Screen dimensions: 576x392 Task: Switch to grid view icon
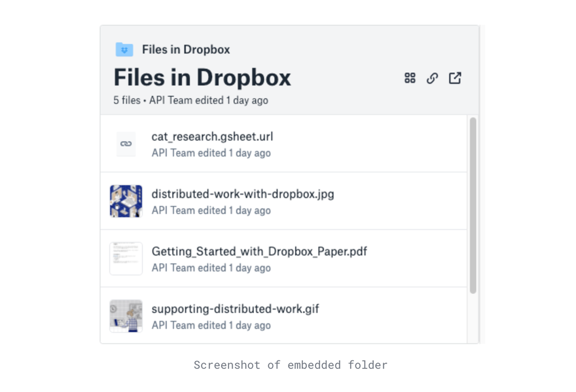[x=410, y=78]
